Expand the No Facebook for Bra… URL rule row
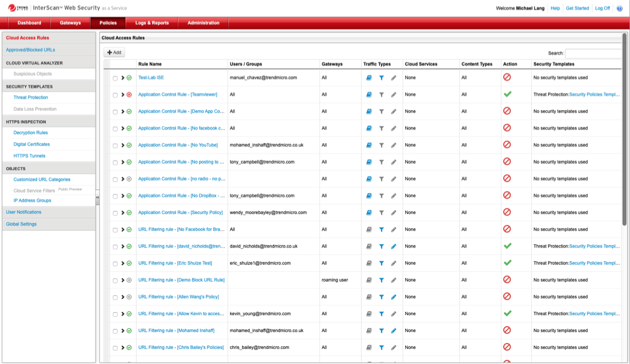Viewport: 630px width, 364px height. pos(123,229)
